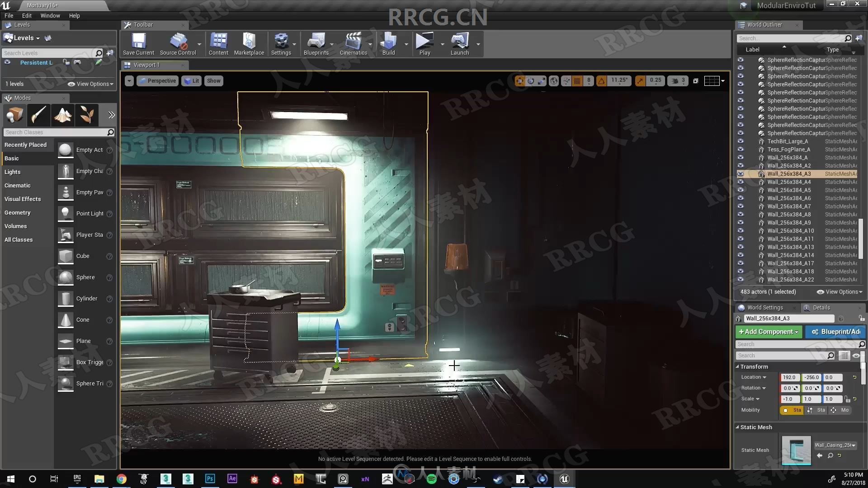Viewport: 868px width, 488px height.
Task: Click Add Component button in Details
Action: (x=767, y=331)
